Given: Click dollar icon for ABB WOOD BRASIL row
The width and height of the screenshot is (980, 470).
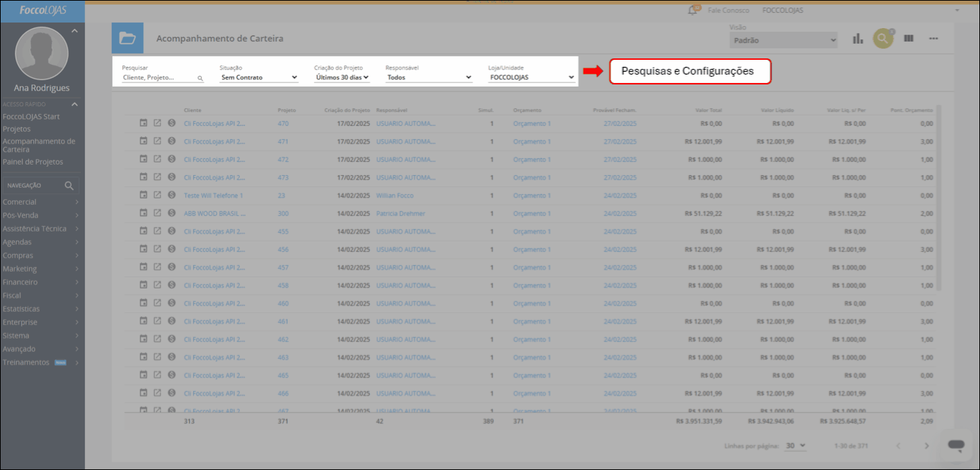Looking at the screenshot, I should 172,213.
